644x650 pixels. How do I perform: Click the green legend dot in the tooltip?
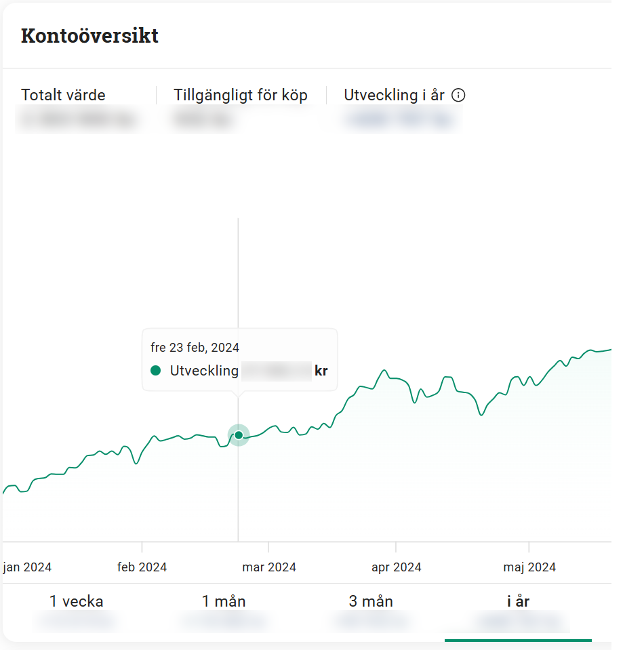pos(156,371)
